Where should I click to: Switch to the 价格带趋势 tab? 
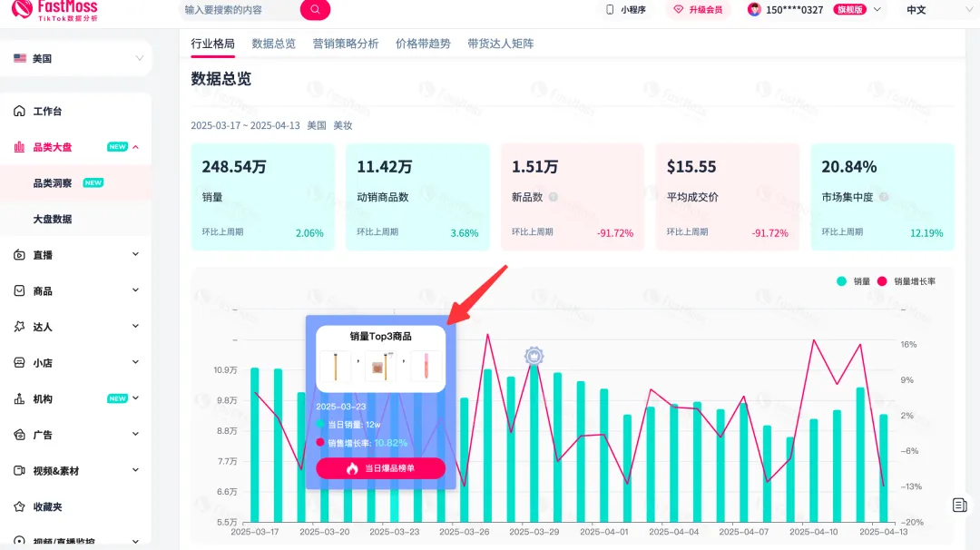[423, 44]
